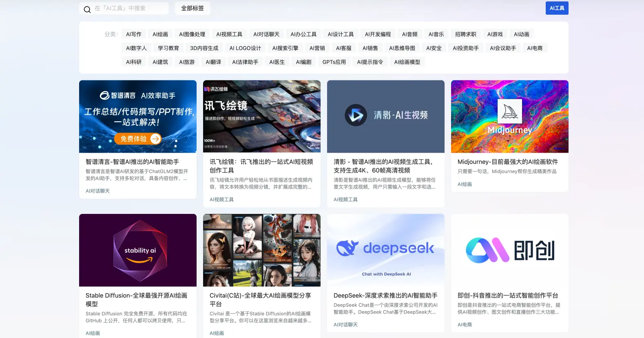
Task: Open Midjourney-目前最强大的AI绘画软件 title
Action: click(508, 162)
